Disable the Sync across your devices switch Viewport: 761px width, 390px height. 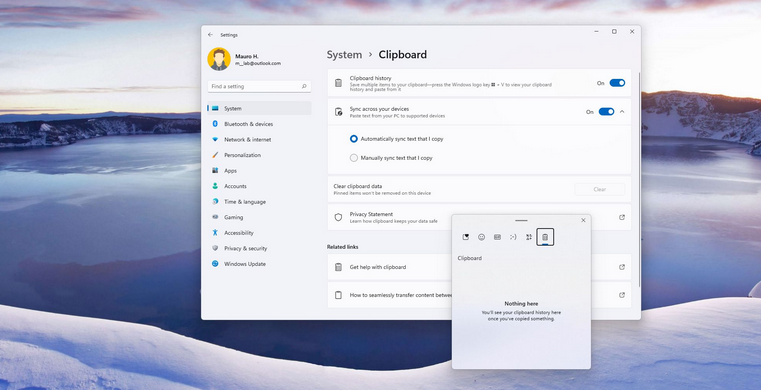tap(606, 112)
